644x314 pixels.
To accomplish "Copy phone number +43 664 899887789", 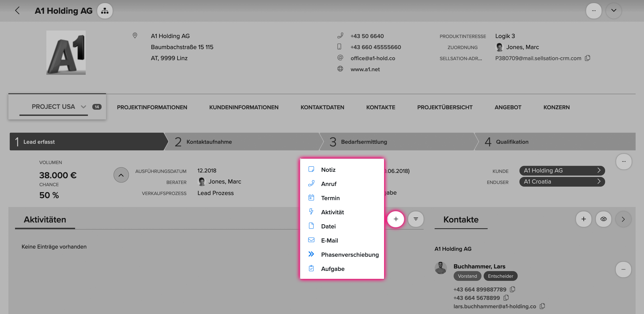I will [x=512, y=289].
